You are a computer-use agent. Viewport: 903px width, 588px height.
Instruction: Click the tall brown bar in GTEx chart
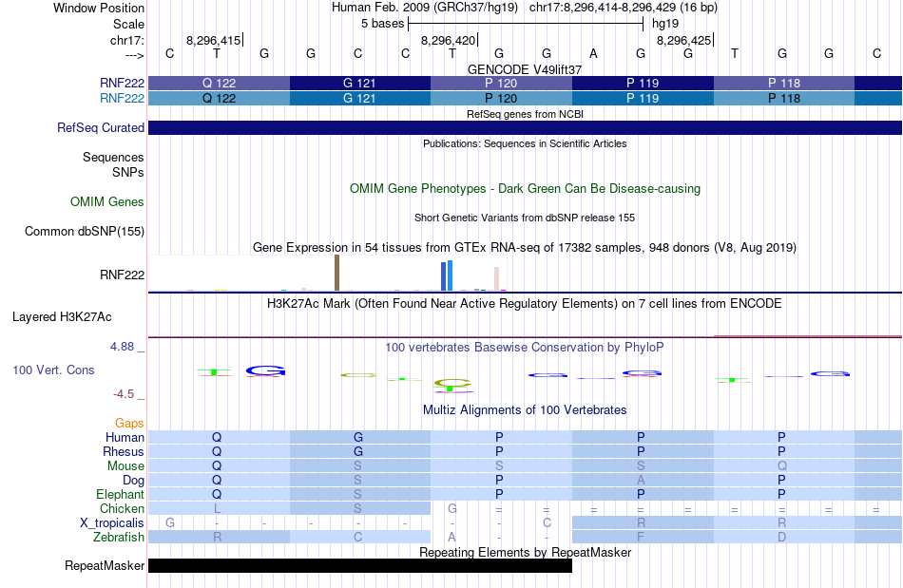336,273
